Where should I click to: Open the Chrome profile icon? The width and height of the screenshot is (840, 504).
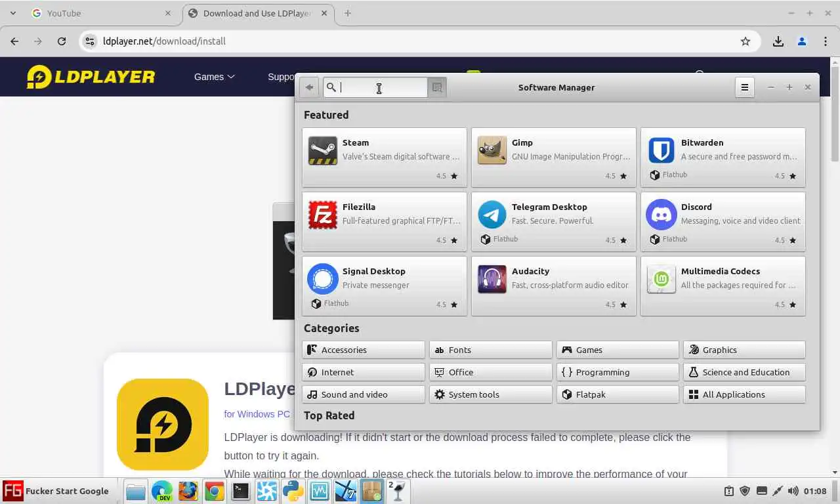[802, 41]
